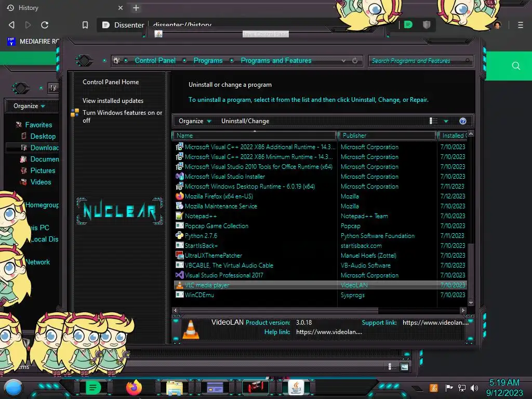Open Dissenter from taskbar
The width and height of the screenshot is (532, 399).
pyautogui.click(x=93, y=388)
